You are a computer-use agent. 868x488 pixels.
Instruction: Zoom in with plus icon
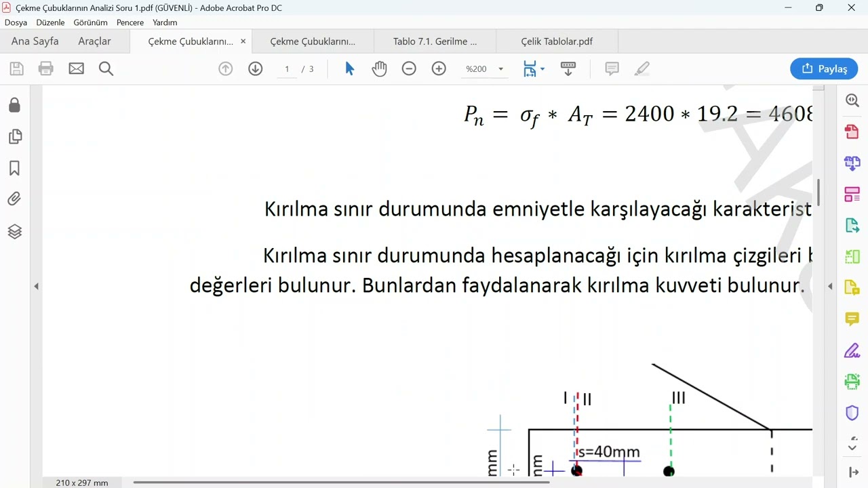coord(439,68)
